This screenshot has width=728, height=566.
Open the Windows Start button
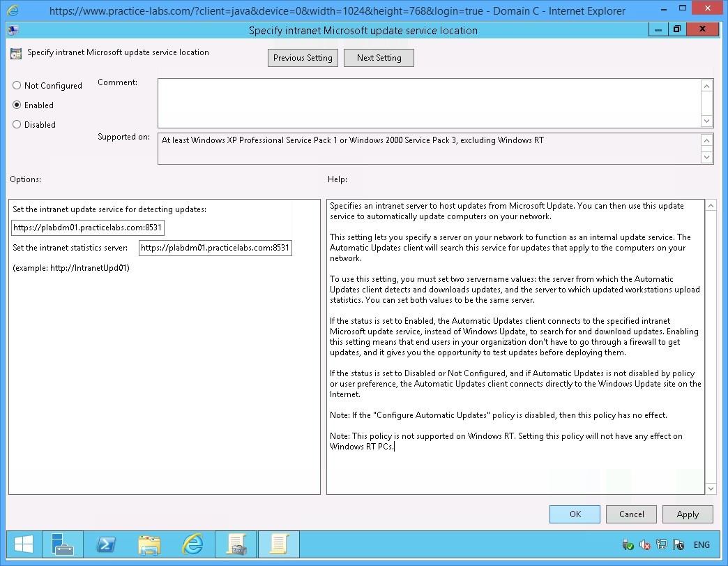tap(22, 544)
